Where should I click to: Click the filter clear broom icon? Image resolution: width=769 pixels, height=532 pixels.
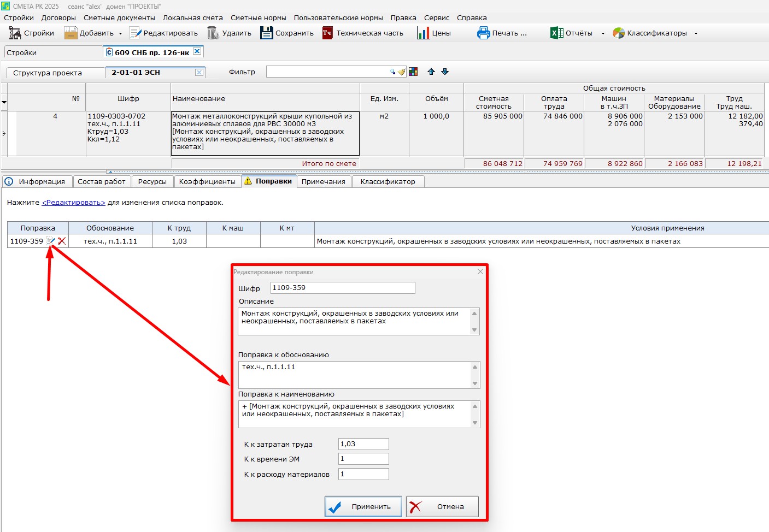click(x=402, y=72)
